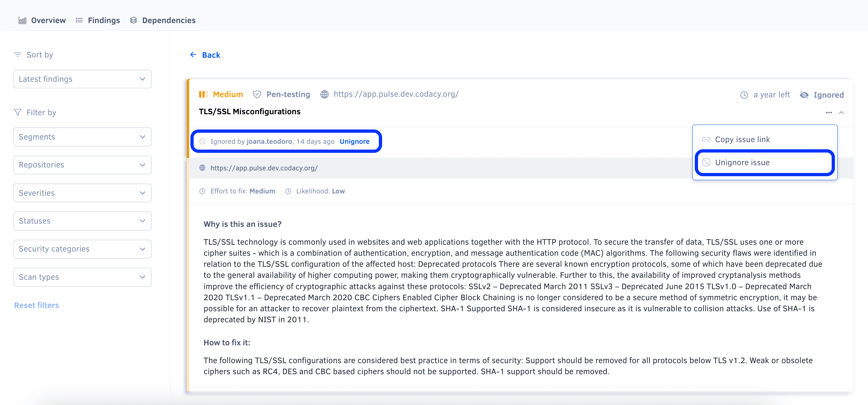Click the Pen-testing shield icon
This screenshot has height=405, width=868.
pos(257,94)
